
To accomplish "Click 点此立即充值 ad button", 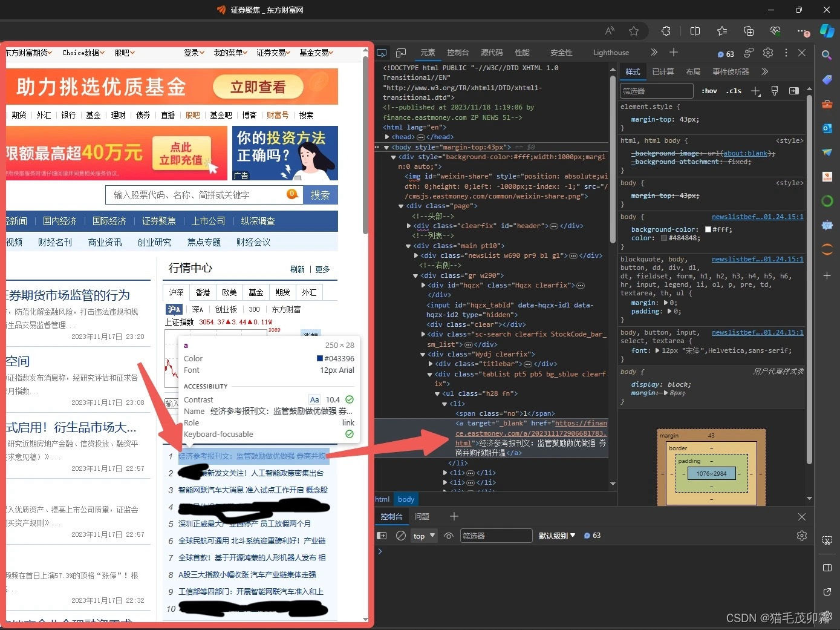I will click(181, 154).
